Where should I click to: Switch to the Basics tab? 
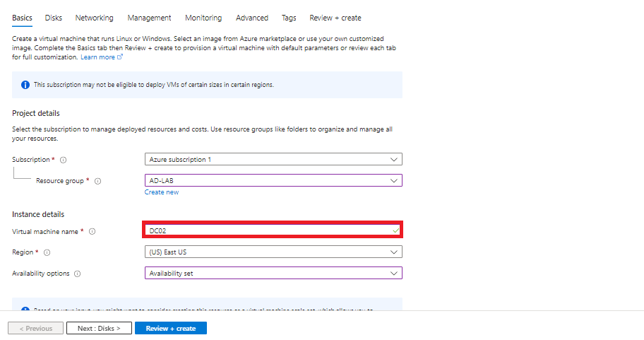pos(22,18)
